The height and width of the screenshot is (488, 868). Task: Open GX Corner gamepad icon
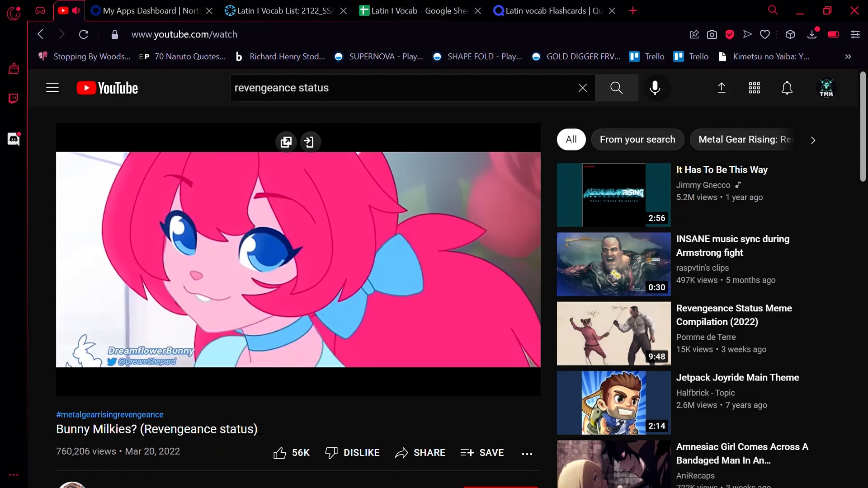[40, 10]
